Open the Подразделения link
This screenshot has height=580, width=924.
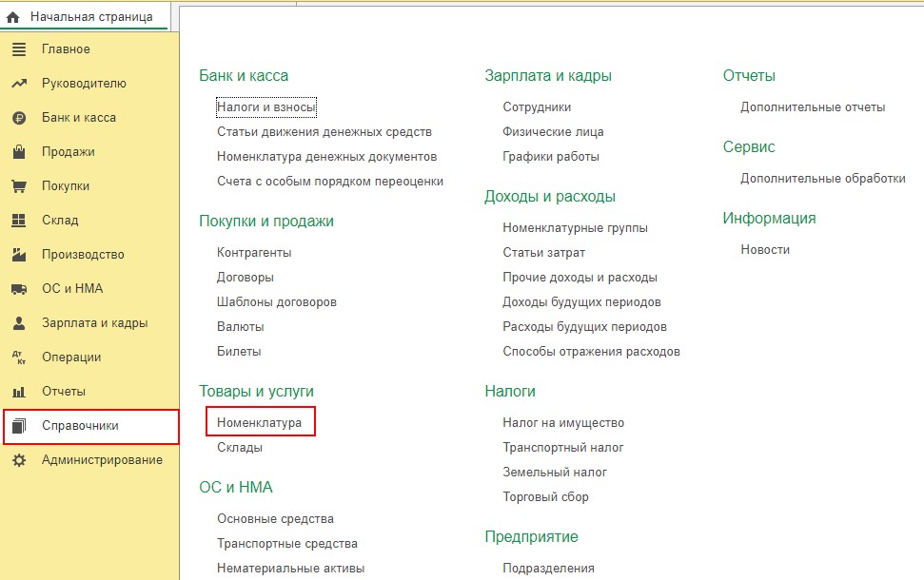tap(549, 569)
